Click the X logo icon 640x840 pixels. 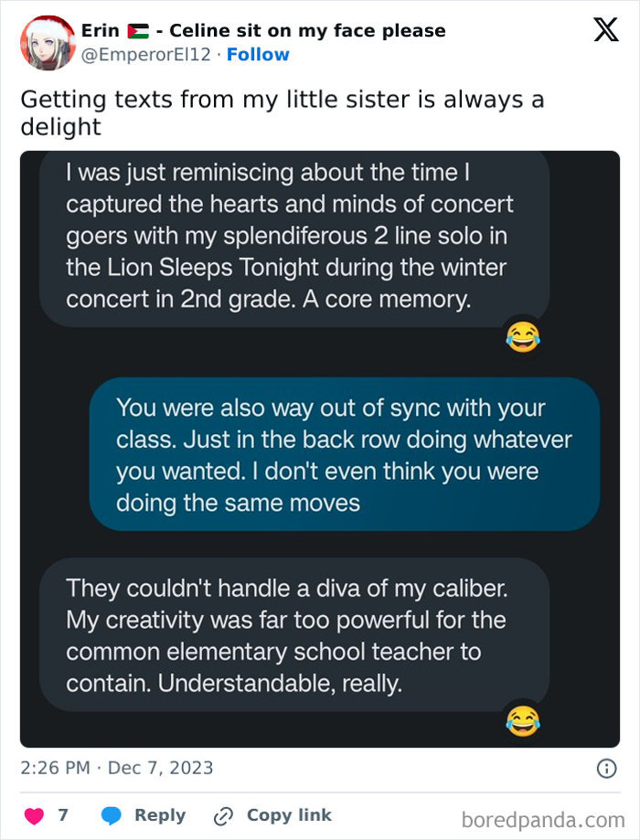click(x=605, y=31)
